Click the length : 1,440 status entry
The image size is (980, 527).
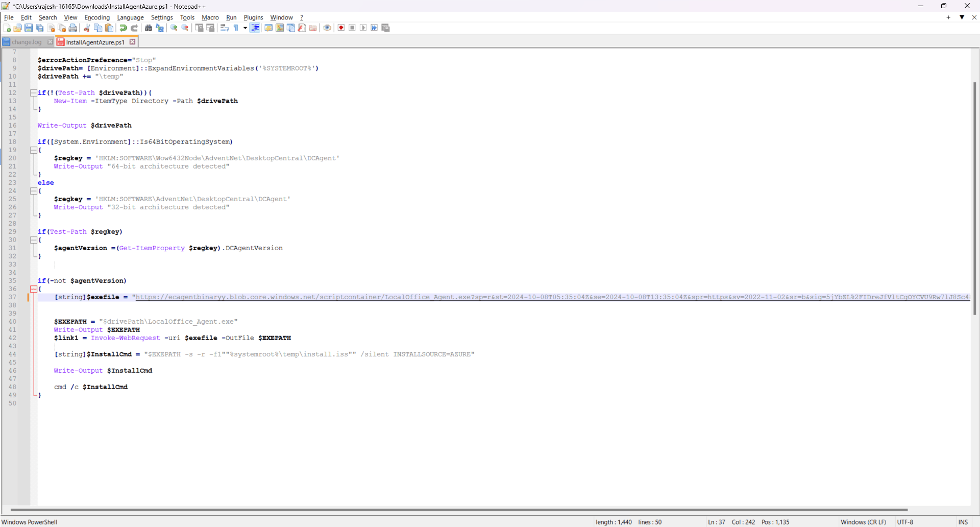614,522
